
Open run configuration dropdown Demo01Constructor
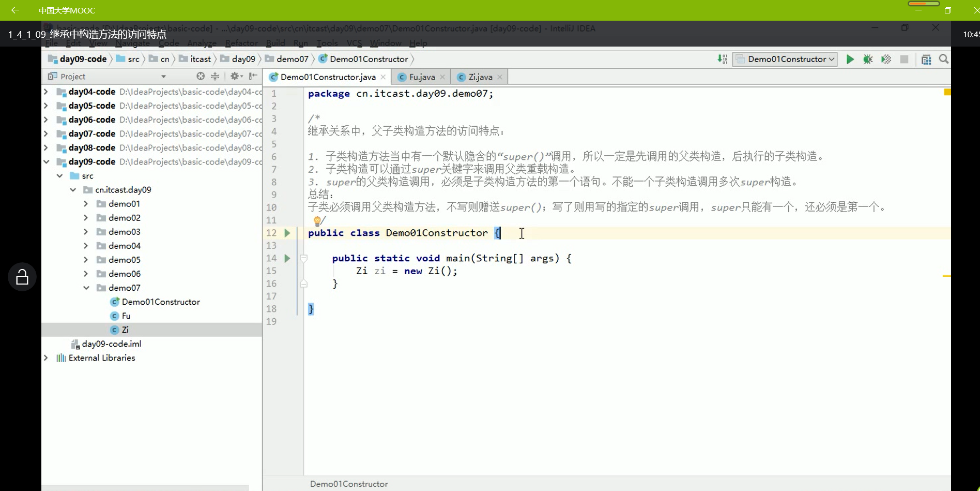tap(785, 59)
